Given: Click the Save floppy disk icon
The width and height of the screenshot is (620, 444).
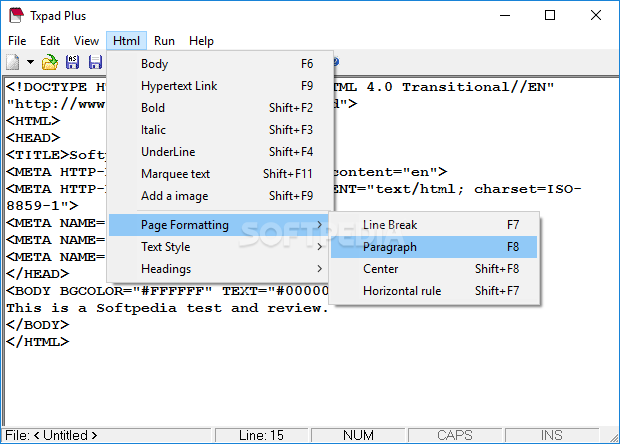Looking at the screenshot, I should (x=95, y=62).
